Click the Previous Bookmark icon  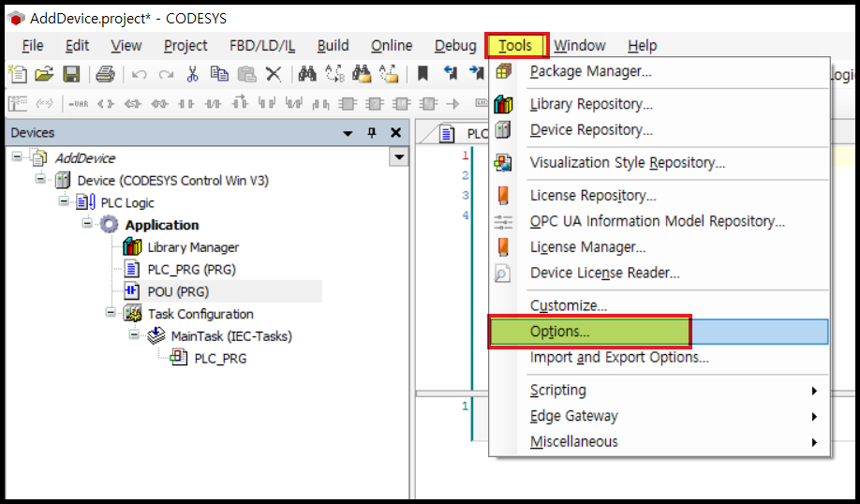click(451, 72)
